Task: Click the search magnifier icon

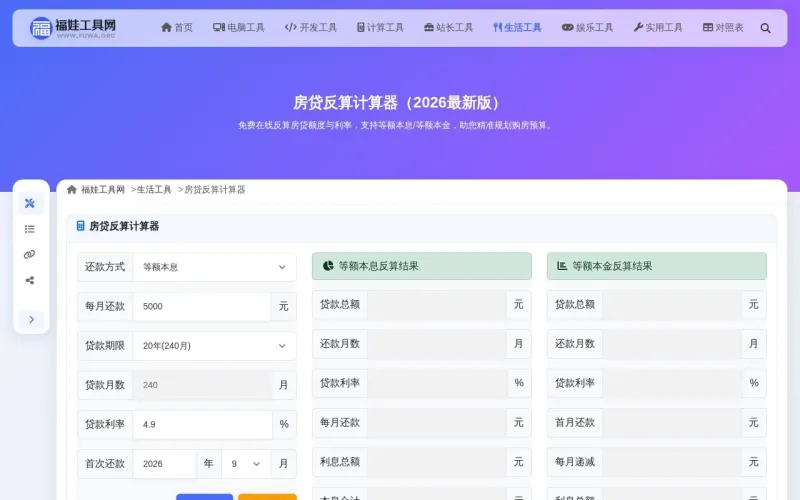Action: click(765, 28)
